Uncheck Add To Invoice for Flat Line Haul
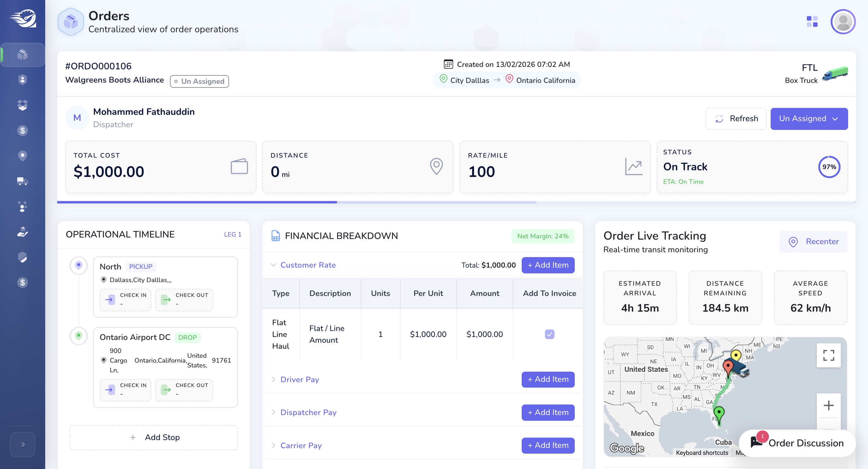This screenshot has width=868, height=469. coord(549,334)
